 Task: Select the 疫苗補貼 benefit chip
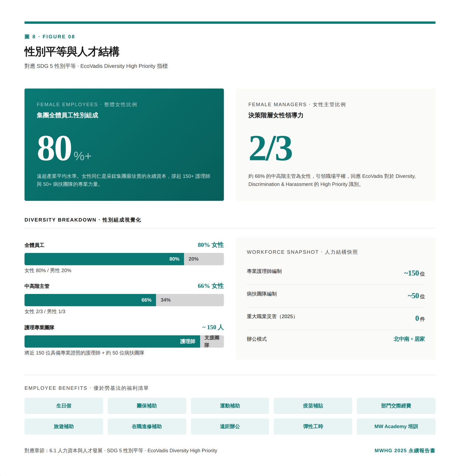pos(313,406)
